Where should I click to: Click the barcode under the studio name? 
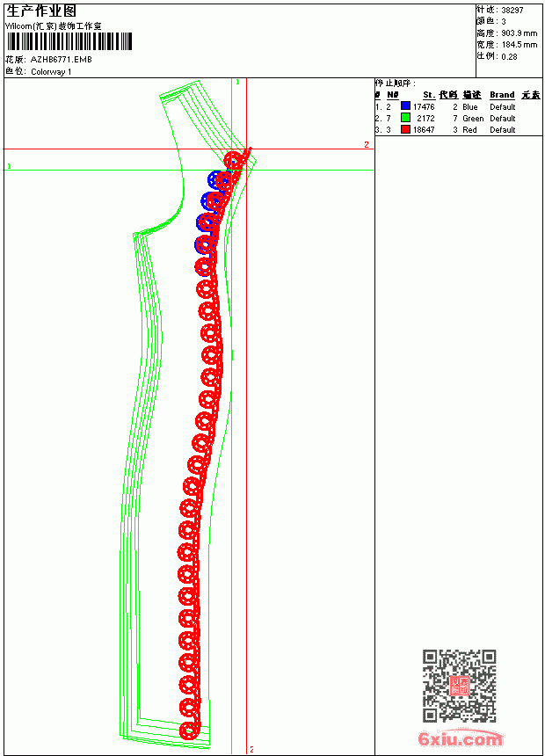69,41
